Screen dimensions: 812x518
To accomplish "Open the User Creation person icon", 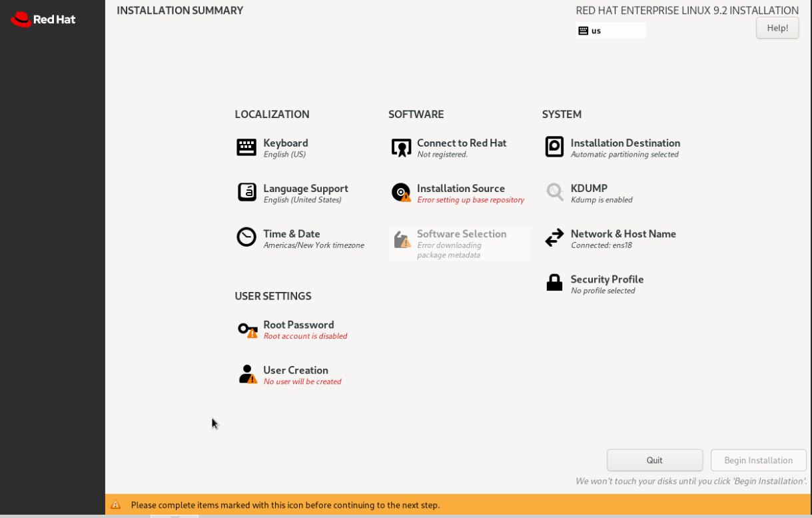I will point(248,374).
